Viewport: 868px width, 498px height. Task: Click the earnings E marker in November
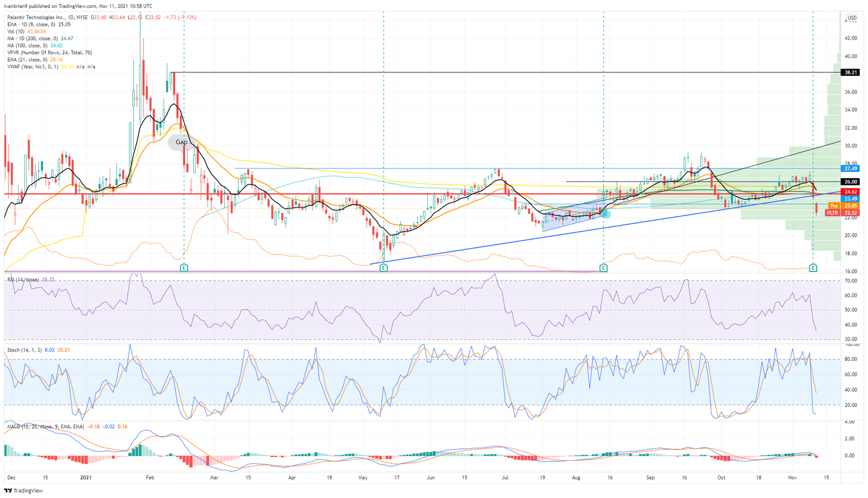(x=813, y=268)
